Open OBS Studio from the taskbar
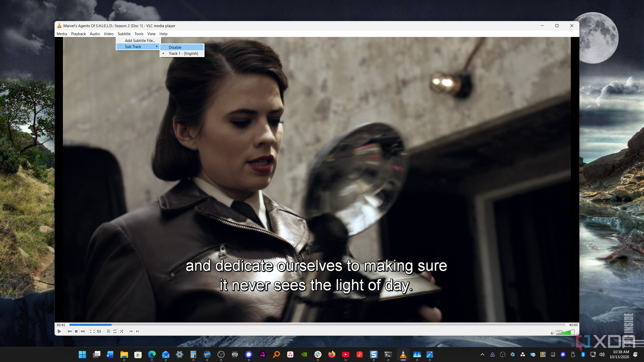Image resolution: width=644 pixels, height=362 pixels. pos(221,354)
